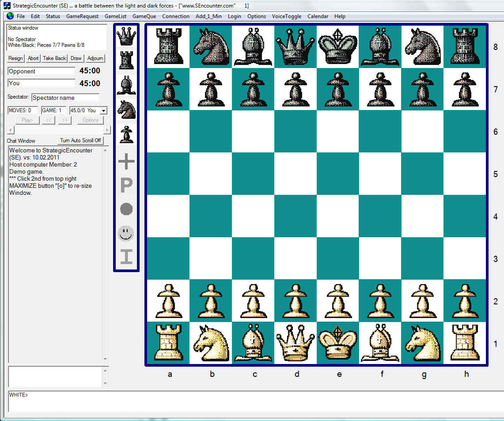The height and width of the screenshot is (421, 504).
Task: Turn Auto Scroll Off button
Action: [80, 140]
